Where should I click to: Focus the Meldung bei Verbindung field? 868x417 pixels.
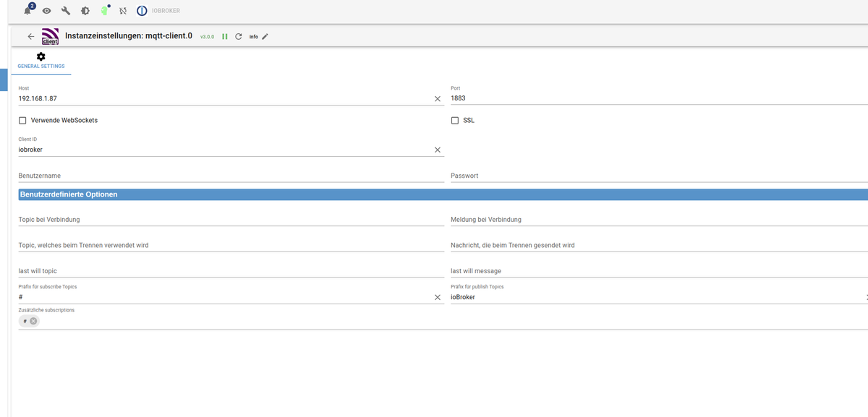[x=659, y=219]
